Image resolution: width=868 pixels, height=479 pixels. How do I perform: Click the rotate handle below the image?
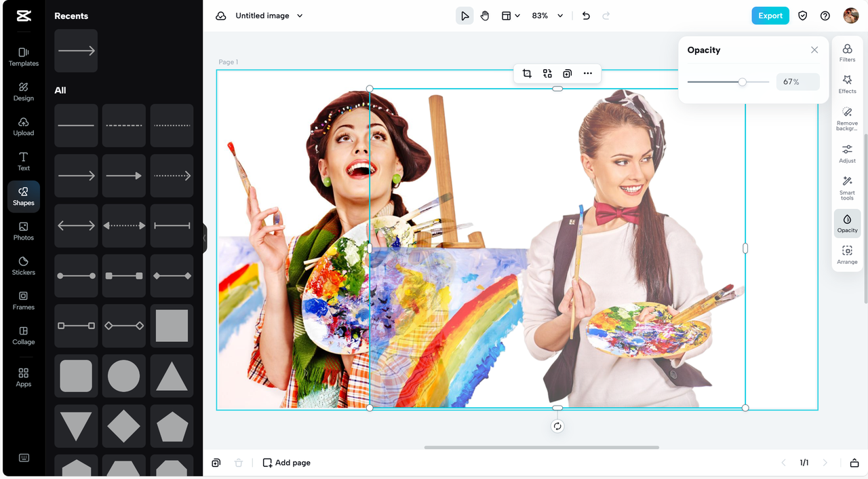(557, 426)
